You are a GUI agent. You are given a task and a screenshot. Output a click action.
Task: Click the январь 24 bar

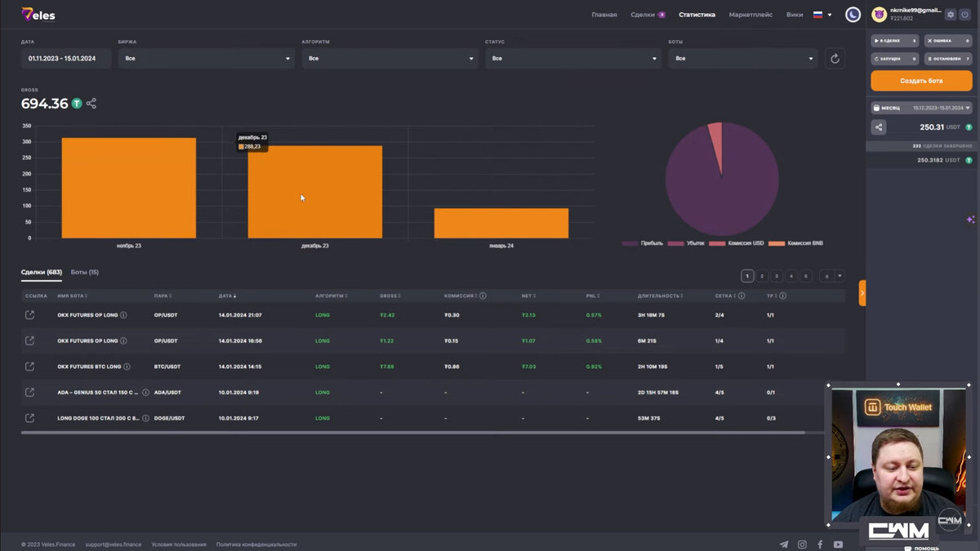pos(501,223)
